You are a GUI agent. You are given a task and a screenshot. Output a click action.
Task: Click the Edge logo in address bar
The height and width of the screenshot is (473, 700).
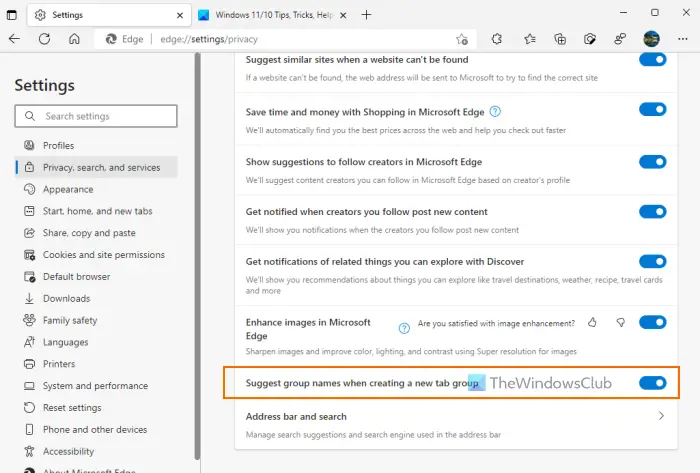point(111,39)
